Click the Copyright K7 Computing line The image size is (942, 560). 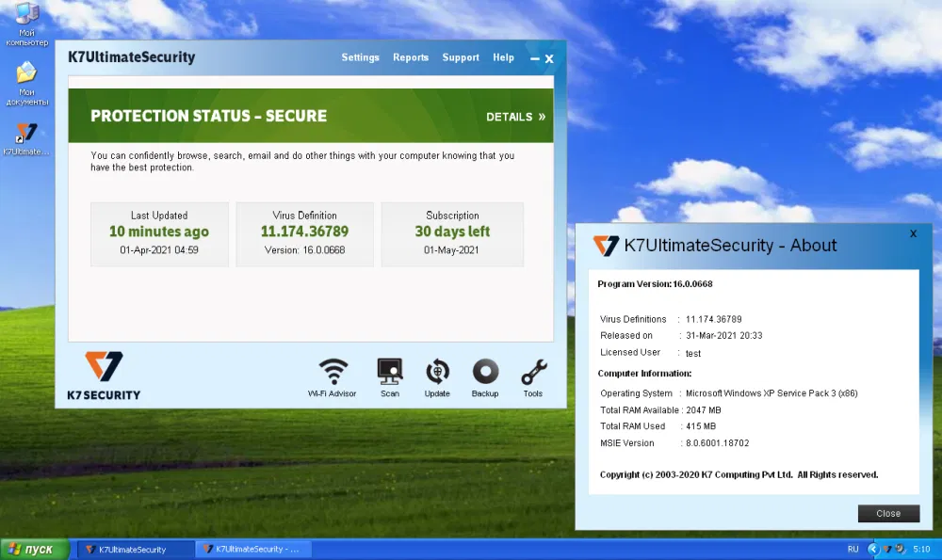pyautogui.click(x=739, y=474)
